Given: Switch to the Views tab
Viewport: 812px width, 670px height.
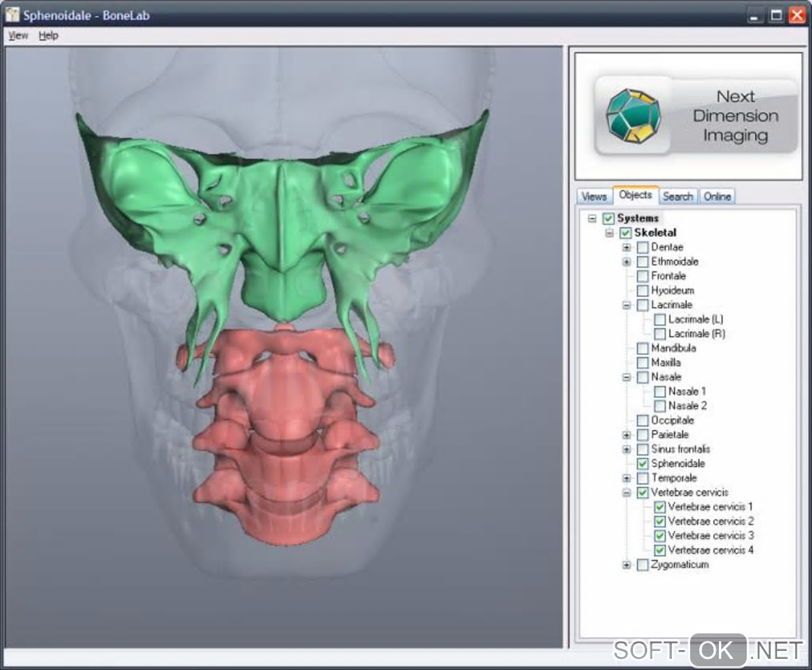Looking at the screenshot, I should point(593,197).
